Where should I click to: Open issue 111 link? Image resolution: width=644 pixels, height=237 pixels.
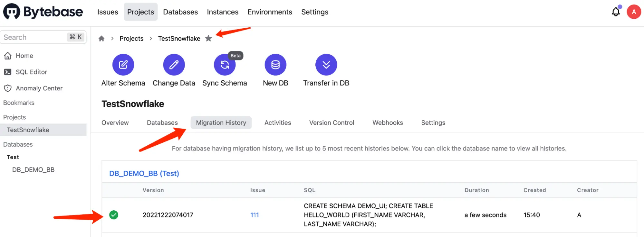click(x=255, y=215)
